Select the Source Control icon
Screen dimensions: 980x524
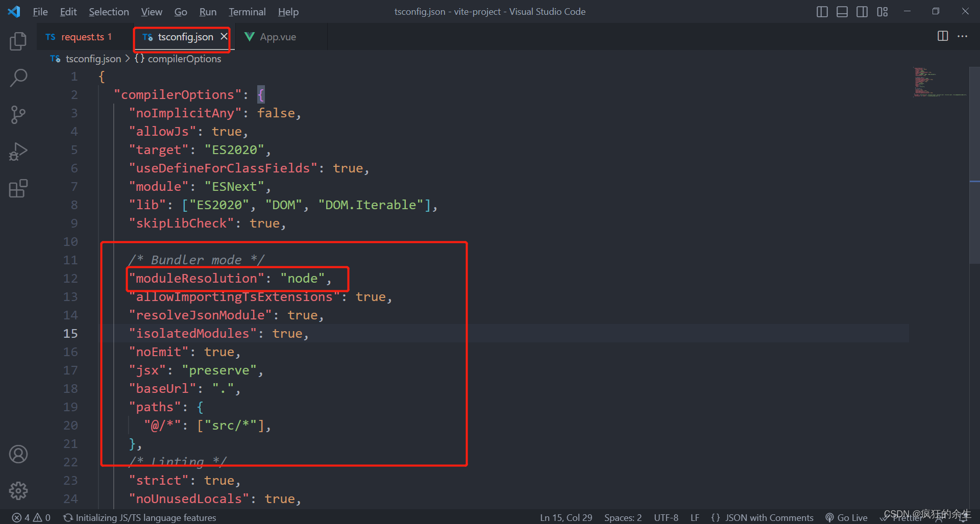point(18,114)
